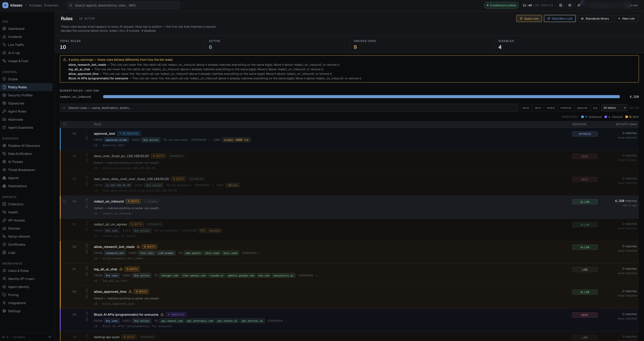The height and width of the screenshot is (341, 644).
Task: Select Policy Rules in the sidebar
Action: coord(26,87)
